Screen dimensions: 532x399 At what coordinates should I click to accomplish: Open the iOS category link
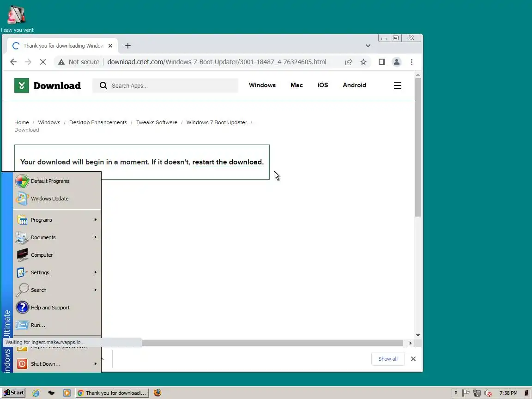323,85
